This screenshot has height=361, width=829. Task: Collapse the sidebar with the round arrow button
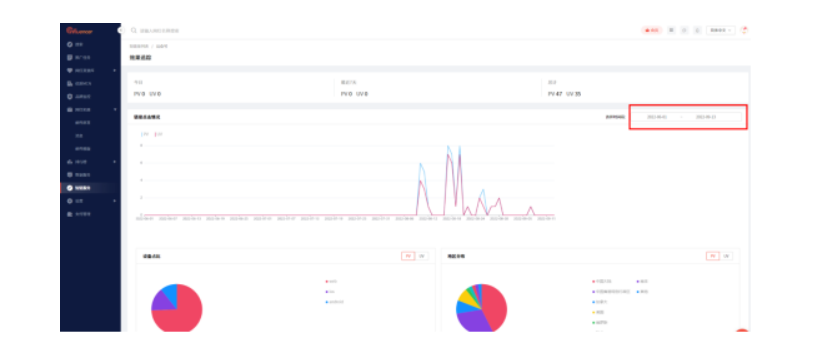pos(120,30)
